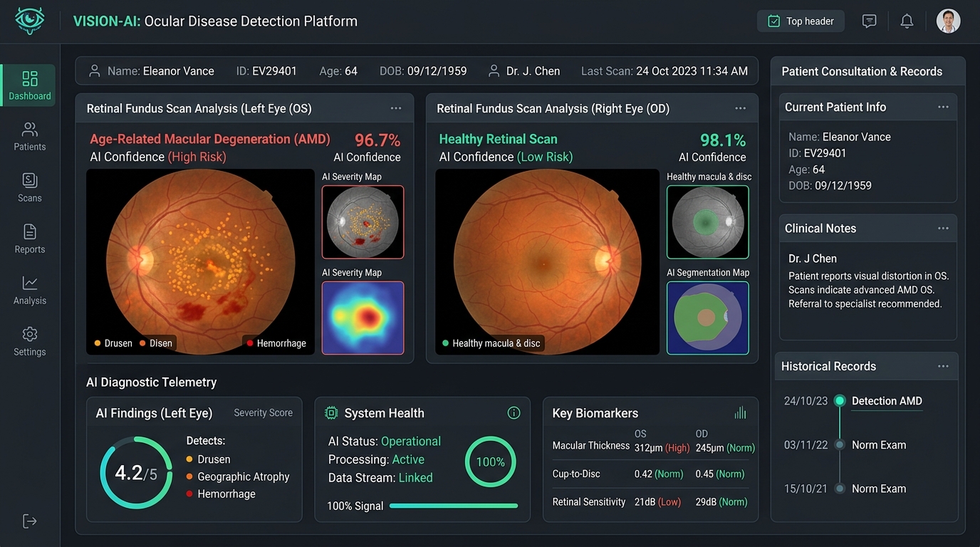Viewport: 980px width, 547px height.
Task: Click the Geographic Atrophy detection entry
Action: [x=238, y=476]
